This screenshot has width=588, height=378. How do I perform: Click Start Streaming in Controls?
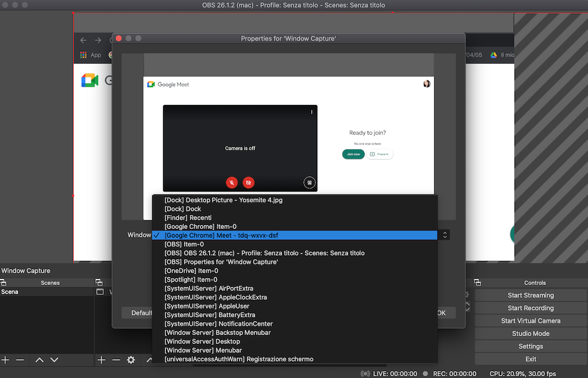531,295
